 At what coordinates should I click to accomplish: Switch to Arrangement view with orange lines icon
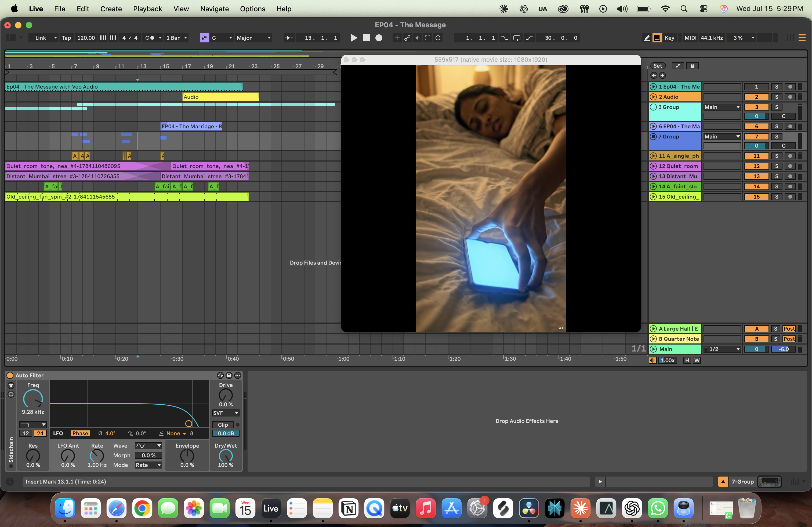tap(802, 38)
